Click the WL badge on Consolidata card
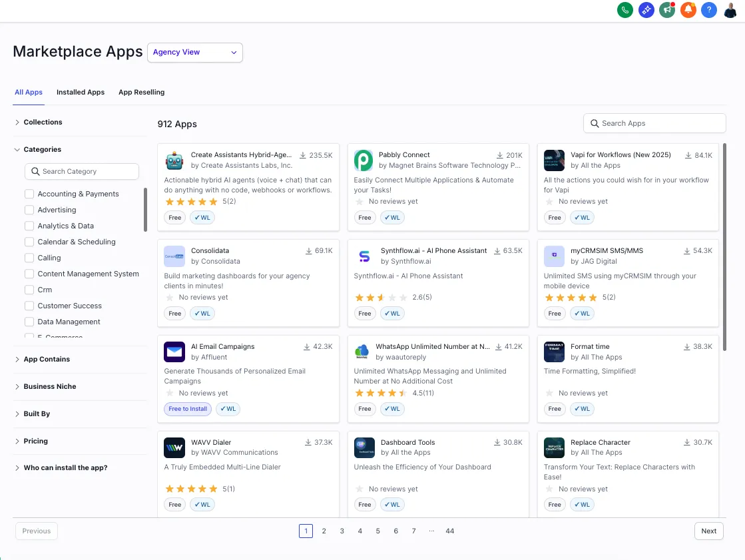 [x=202, y=314]
